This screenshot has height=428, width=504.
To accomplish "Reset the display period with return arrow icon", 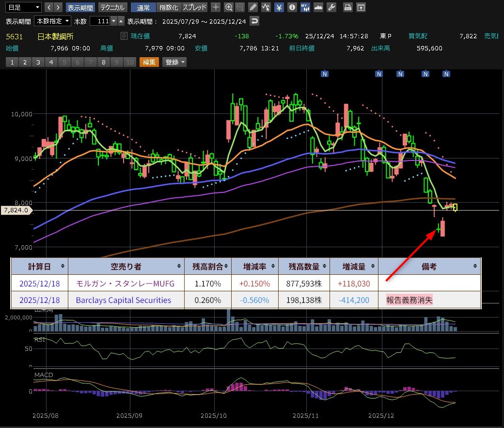I will click(254, 21).
